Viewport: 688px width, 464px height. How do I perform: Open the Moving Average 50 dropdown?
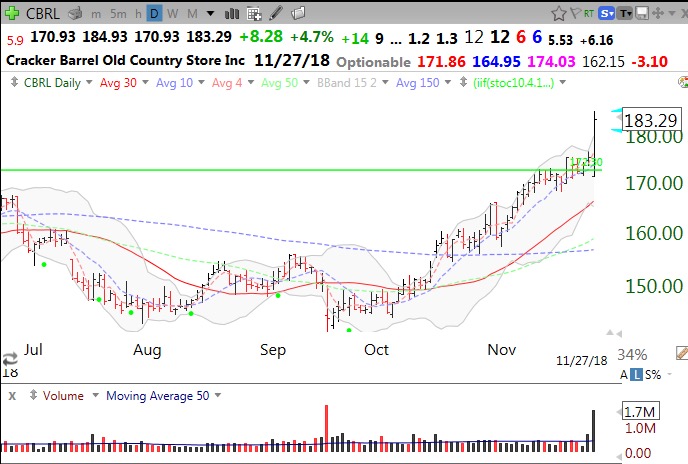tap(218, 396)
